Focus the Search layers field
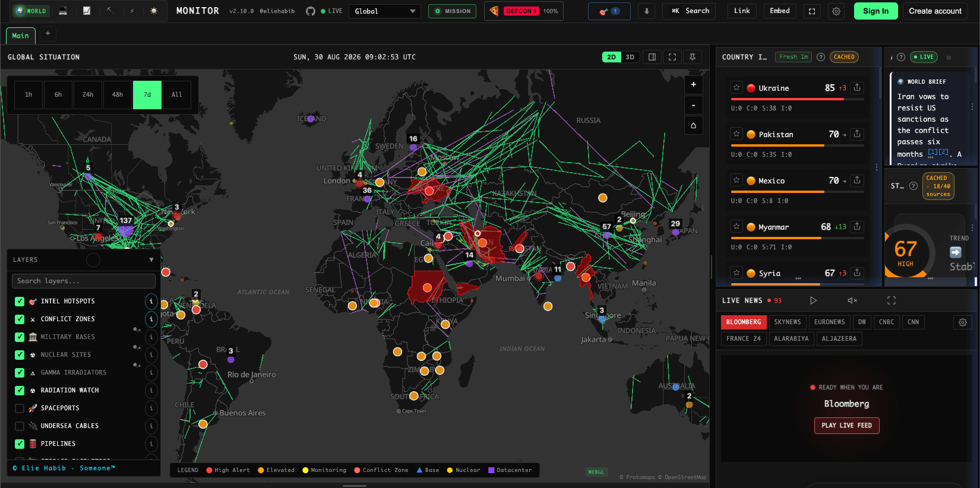Screen dimensions: 980x488 [84, 281]
